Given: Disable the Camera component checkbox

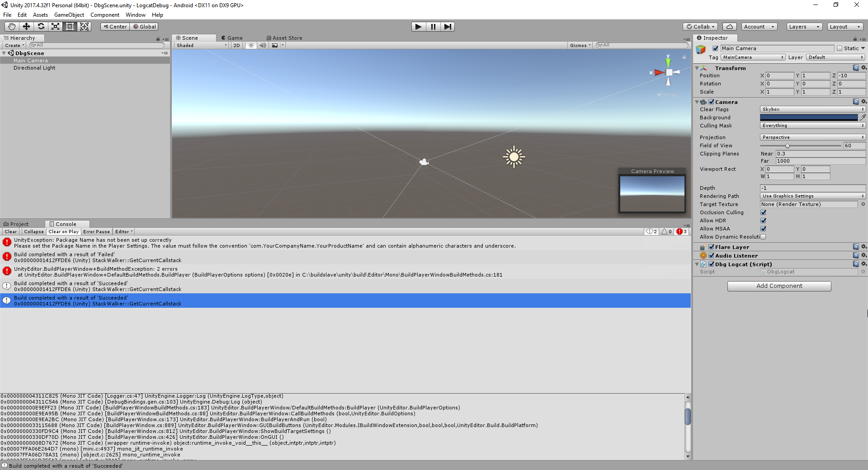Looking at the screenshot, I should (711, 102).
